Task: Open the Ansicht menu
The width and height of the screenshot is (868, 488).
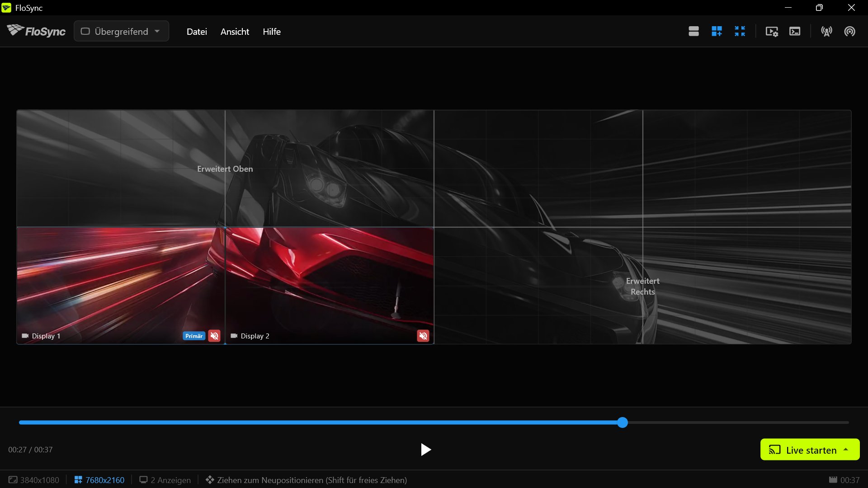Action: click(x=235, y=32)
